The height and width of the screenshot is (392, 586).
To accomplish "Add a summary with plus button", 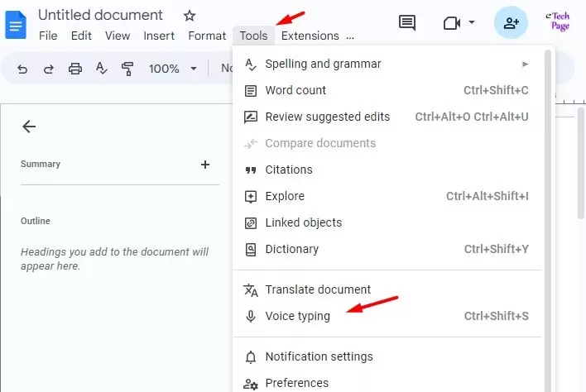I will click(205, 165).
